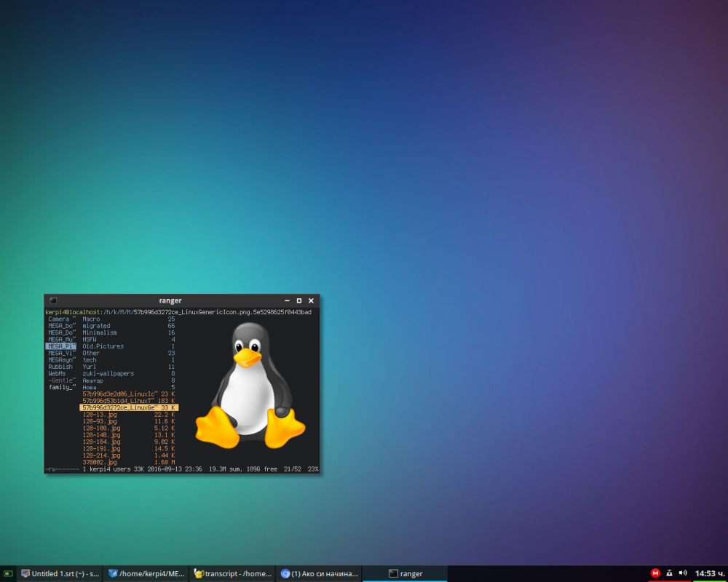This screenshot has width=728, height=582.
Task: Switch to the Chromium browser taskbar entry
Action: click(x=319, y=574)
